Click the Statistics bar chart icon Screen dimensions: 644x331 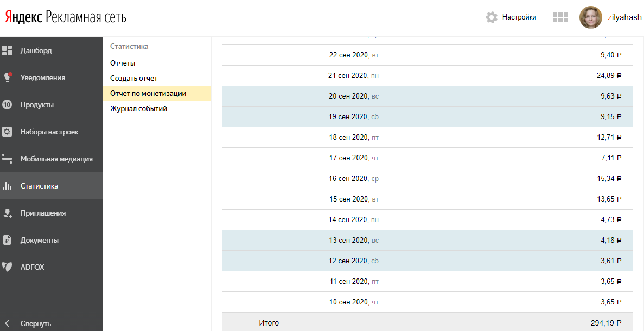pyautogui.click(x=7, y=186)
